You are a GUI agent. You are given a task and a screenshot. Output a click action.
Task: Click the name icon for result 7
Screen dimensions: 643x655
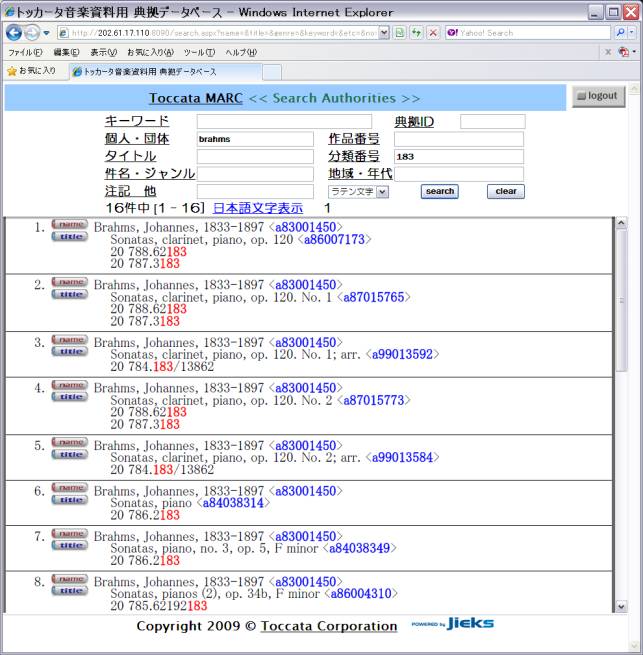[x=70, y=533]
